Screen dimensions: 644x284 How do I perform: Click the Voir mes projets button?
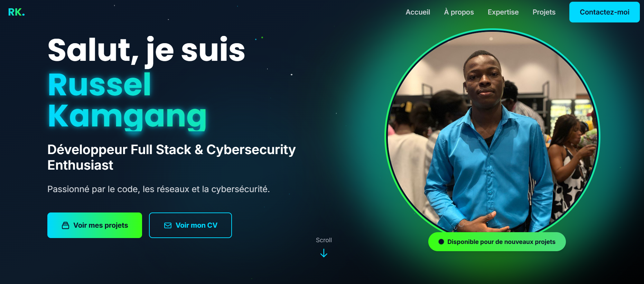pos(95,225)
